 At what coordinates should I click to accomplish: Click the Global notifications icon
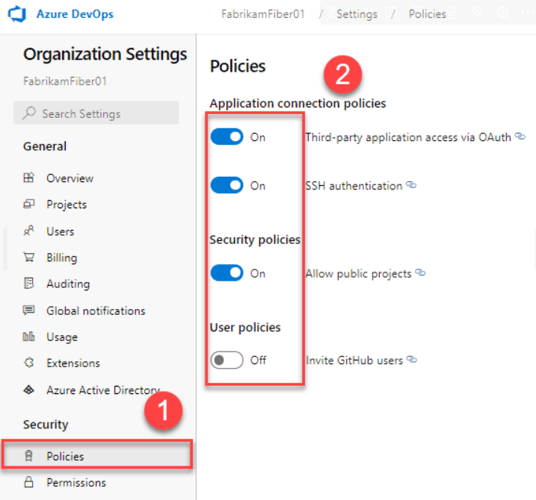(29, 310)
